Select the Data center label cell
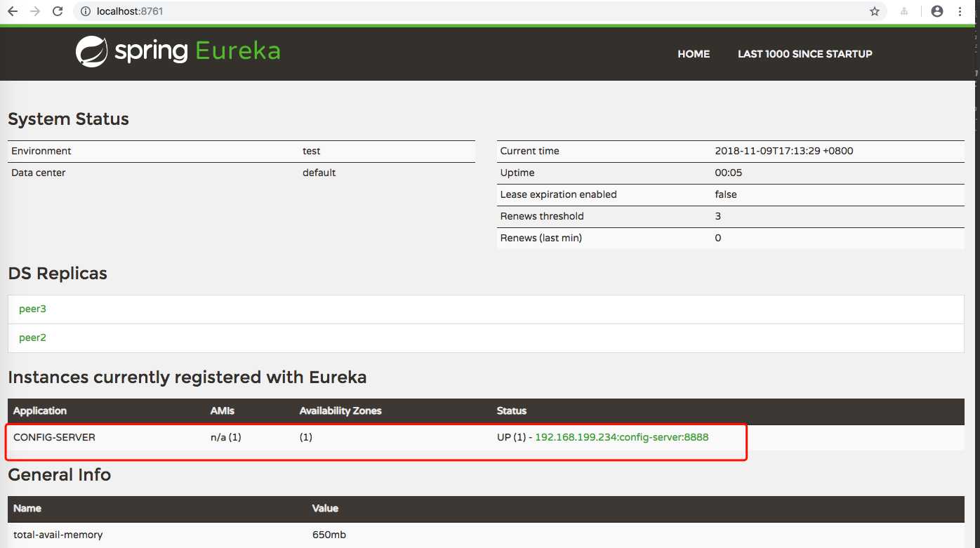This screenshot has height=548, width=980. click(x=39, y=173)
